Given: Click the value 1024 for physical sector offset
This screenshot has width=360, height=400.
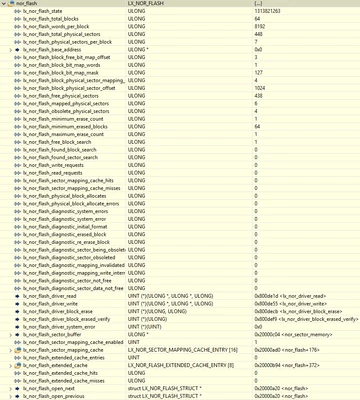Looking at the screenshot, I should pyautogui.click(x=260, y=88).
